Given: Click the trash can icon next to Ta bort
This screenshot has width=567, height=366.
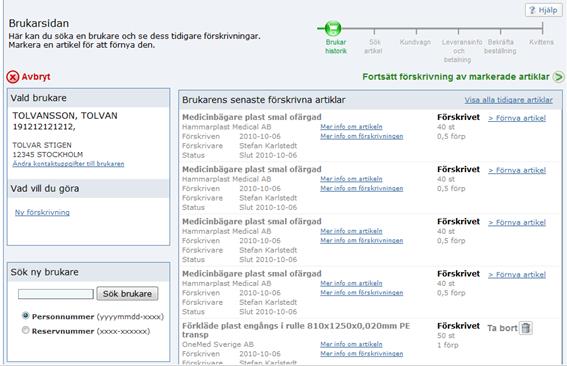Looking at the screenshot, I should (526, 328).
